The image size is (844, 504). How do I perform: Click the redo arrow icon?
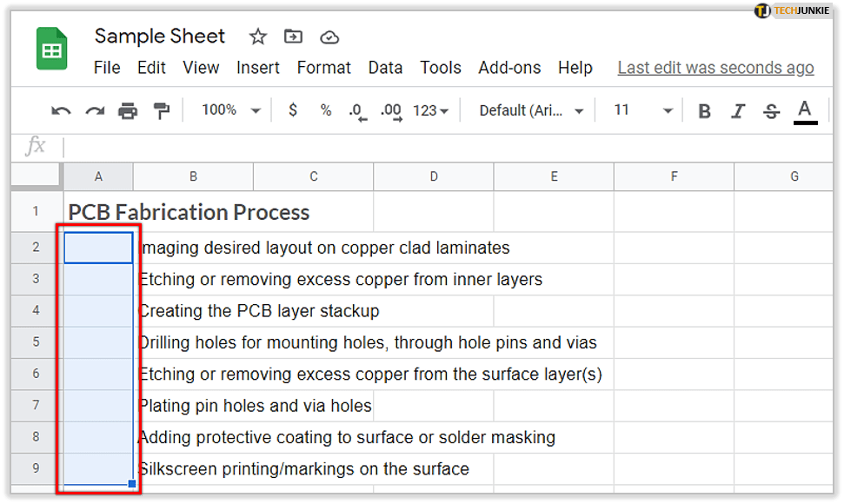[95, 110]
